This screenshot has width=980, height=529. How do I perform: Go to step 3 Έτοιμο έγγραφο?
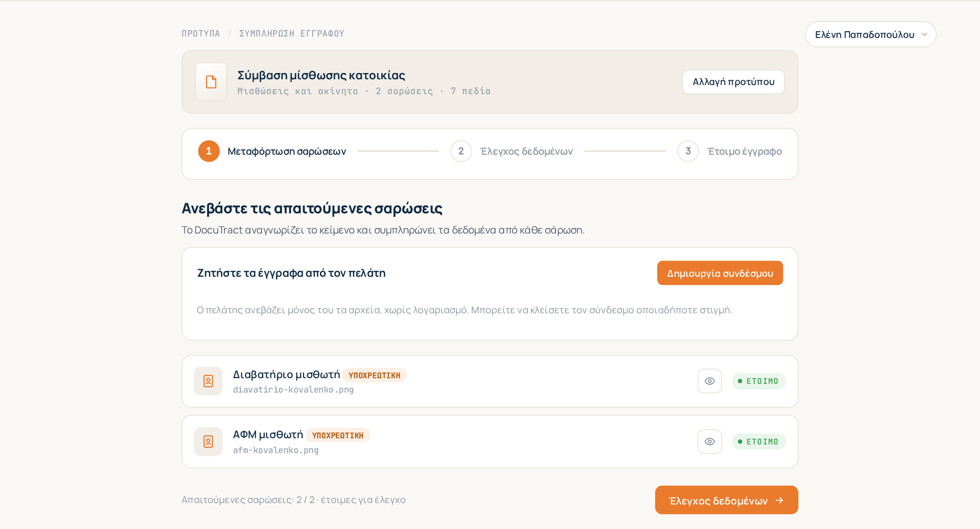pyautogui.click(x=730, y=151)
